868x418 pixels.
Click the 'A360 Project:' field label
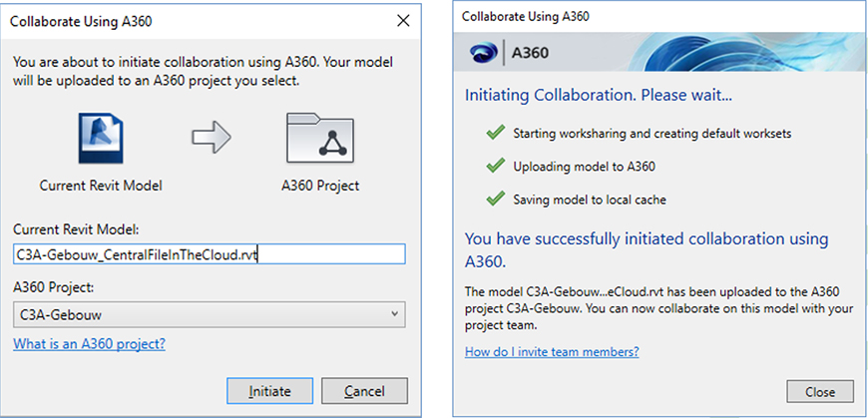(x=52, y=288)
